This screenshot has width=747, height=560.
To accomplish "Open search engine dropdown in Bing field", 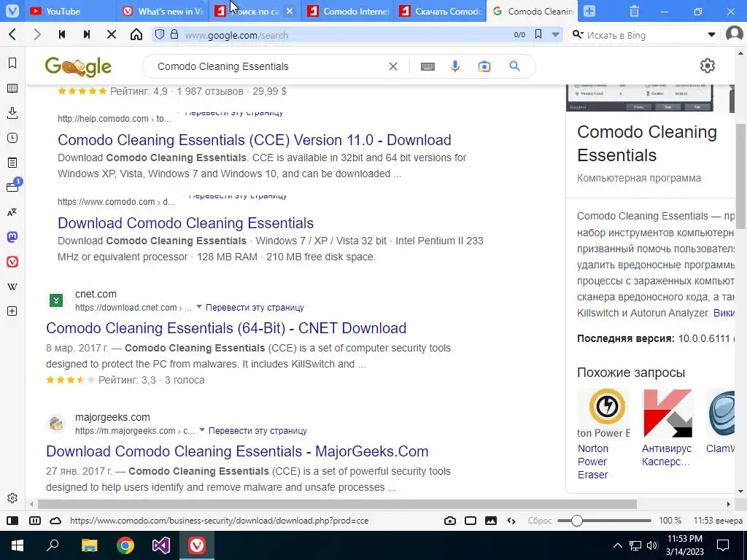I will (711, 34).
